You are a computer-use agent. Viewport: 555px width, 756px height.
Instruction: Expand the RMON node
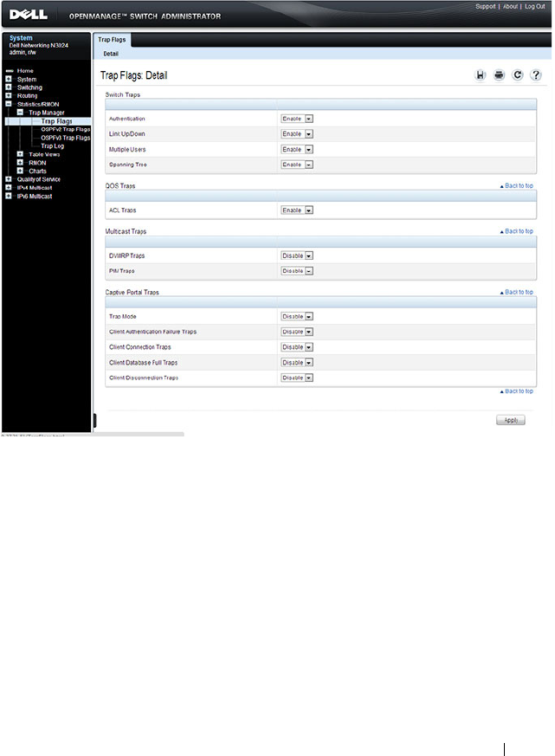[20, 163]
